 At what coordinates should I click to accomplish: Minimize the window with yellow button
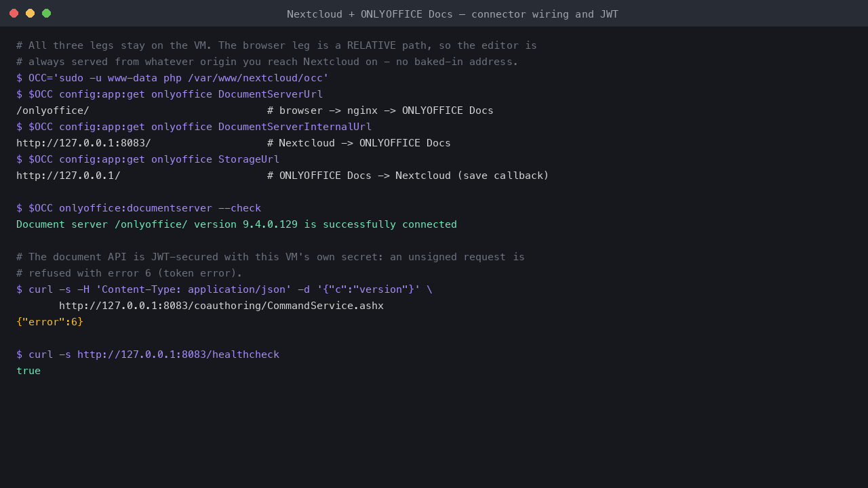coord(30,14)
